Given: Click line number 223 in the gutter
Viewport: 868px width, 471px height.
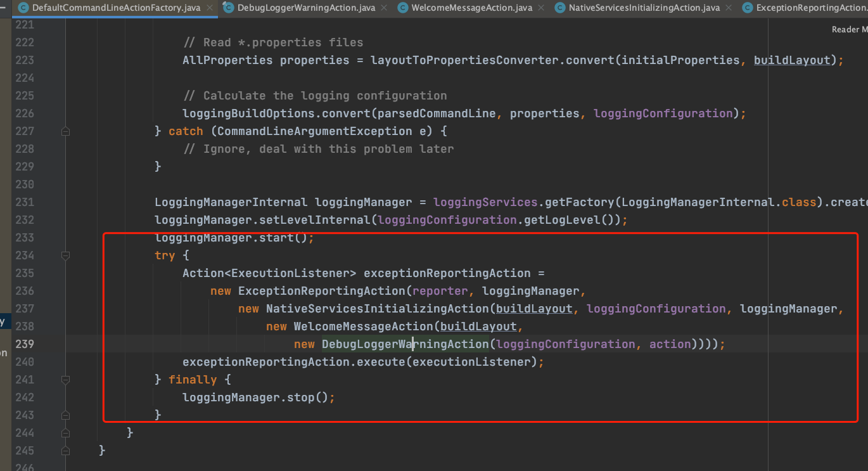Looking at the screenshot, I should pyautogui.click(x=23, y=60).
